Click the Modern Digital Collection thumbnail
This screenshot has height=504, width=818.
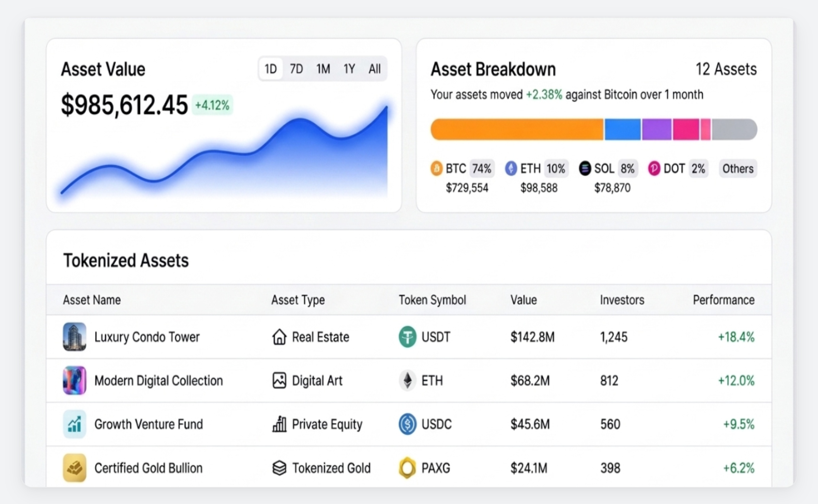(x=75, y=380)
